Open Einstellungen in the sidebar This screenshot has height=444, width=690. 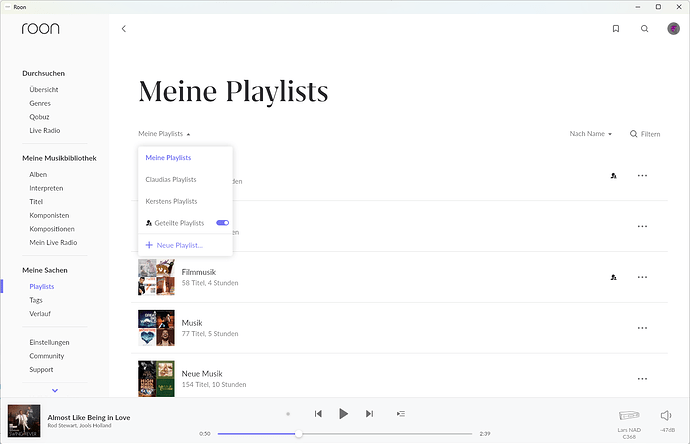tap(49, 342)
